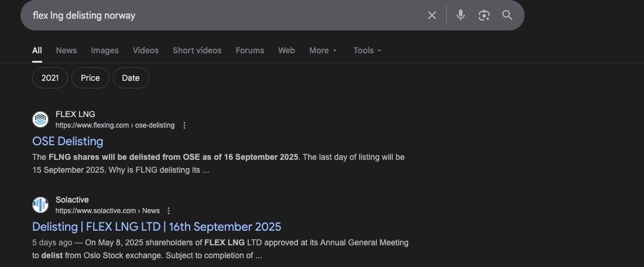Apply the Date filter chip
The image size is (644, 267).
(x=131, y=78)
